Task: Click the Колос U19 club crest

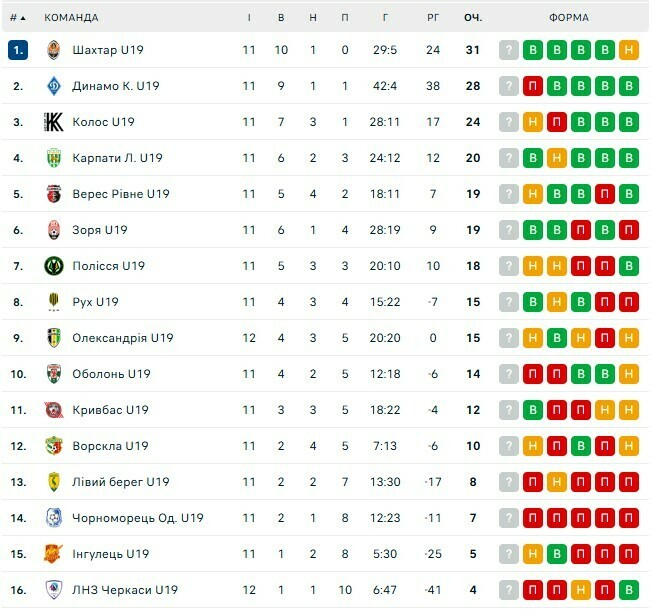Action: (x=54, y=122)
